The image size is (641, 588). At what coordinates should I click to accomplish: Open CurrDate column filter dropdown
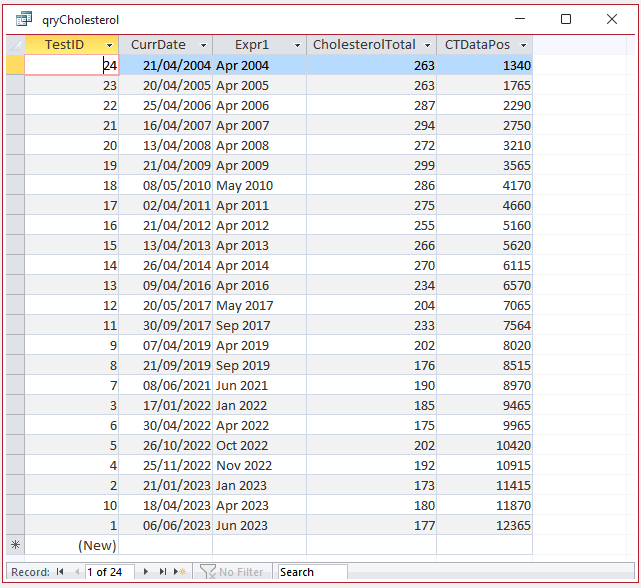click(203, 45)
